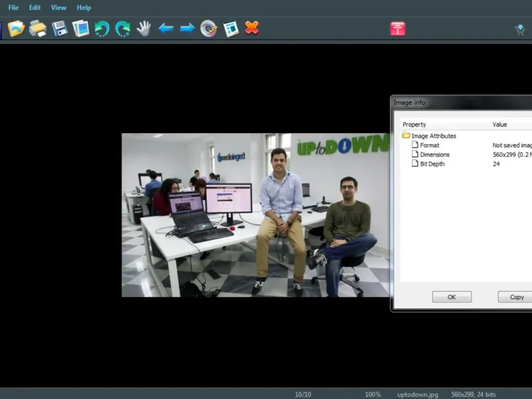Select the Hand pan tool

click(x=144, y=29)
